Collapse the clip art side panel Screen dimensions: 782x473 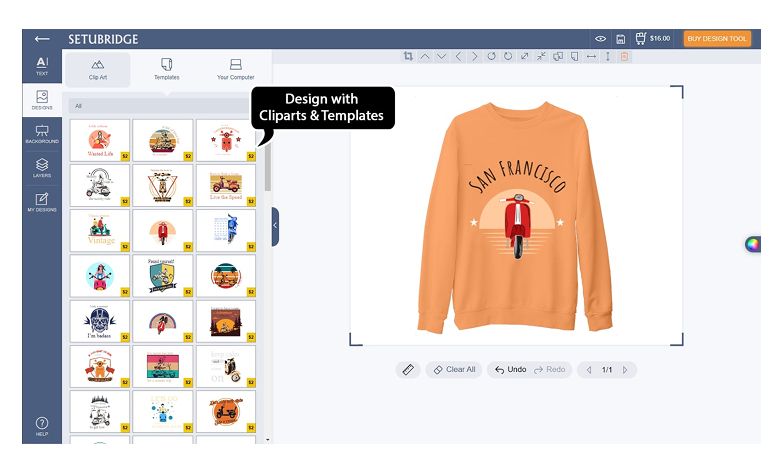point(275,226)
